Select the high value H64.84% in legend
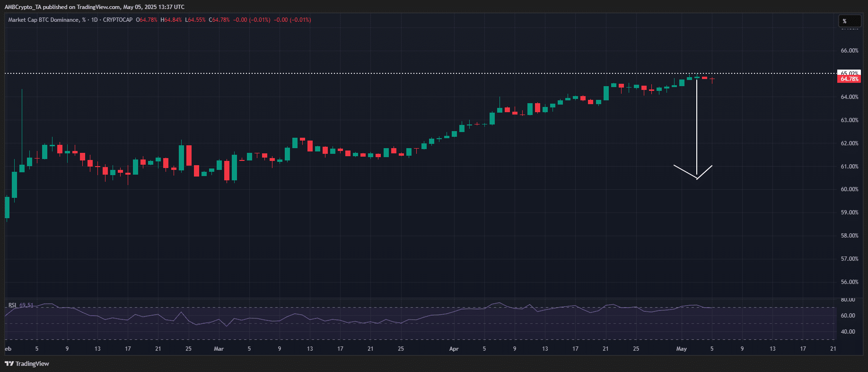868x372 pixels. tap(171, 20)
